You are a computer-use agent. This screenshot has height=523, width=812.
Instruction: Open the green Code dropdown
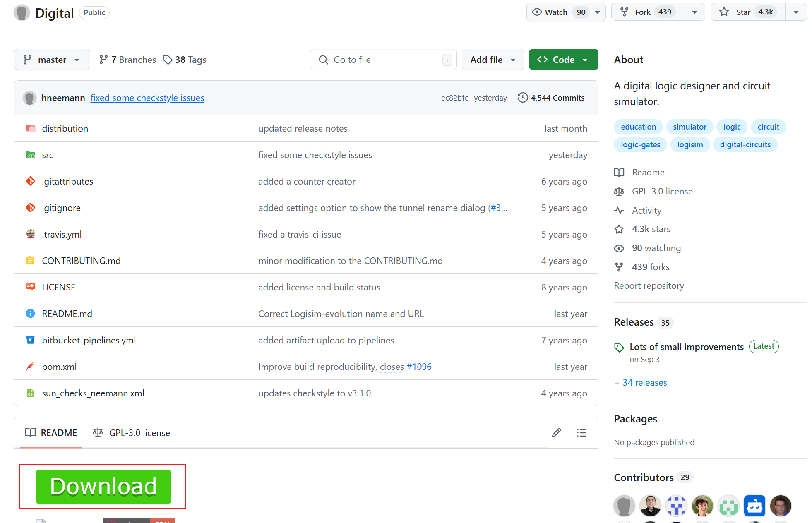563,60
